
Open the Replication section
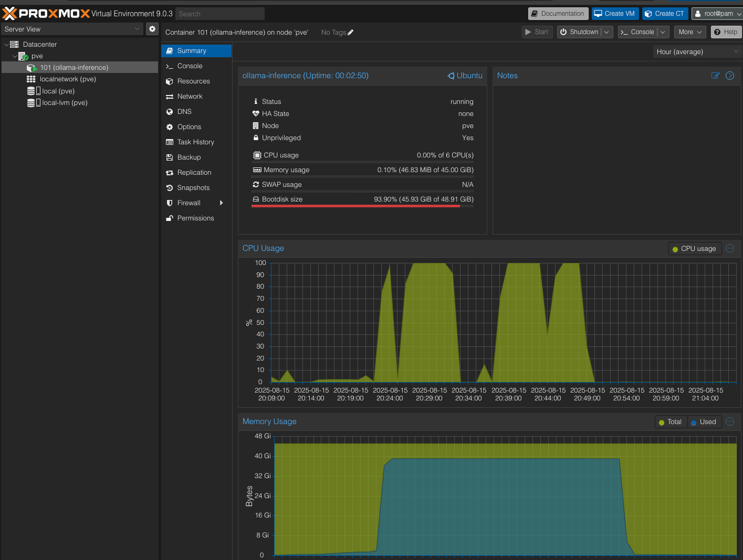(196, 172)
